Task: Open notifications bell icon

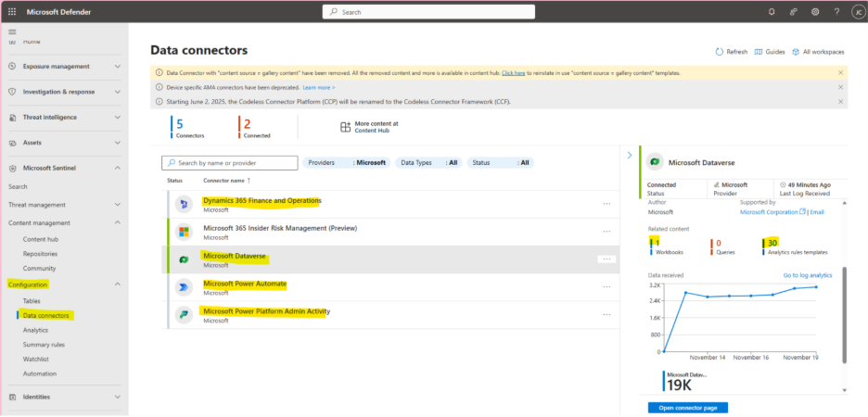Action: click(772, 12)
